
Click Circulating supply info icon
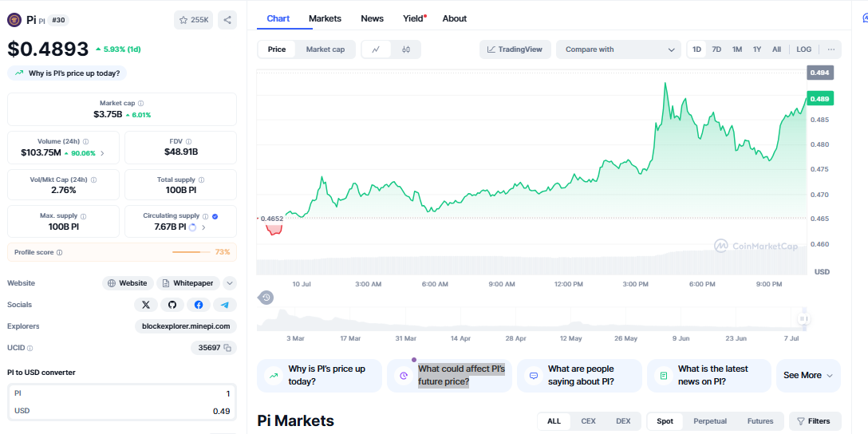(205, 216)
